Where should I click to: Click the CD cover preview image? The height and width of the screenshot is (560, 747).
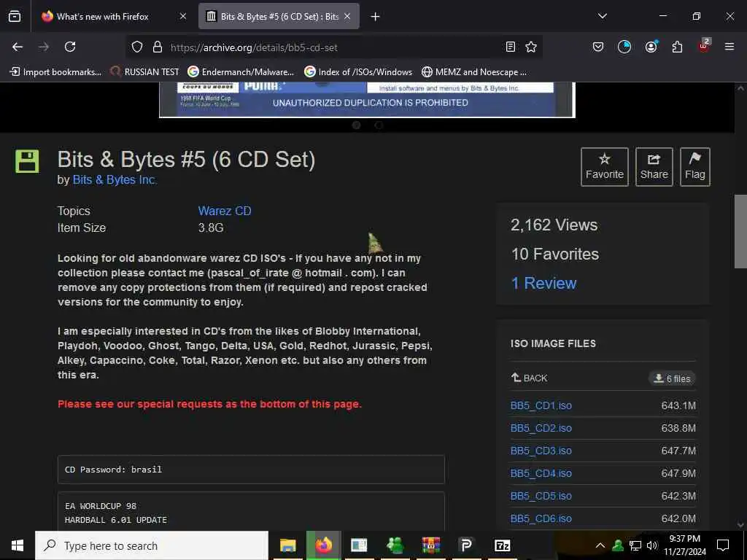point(367,99)
